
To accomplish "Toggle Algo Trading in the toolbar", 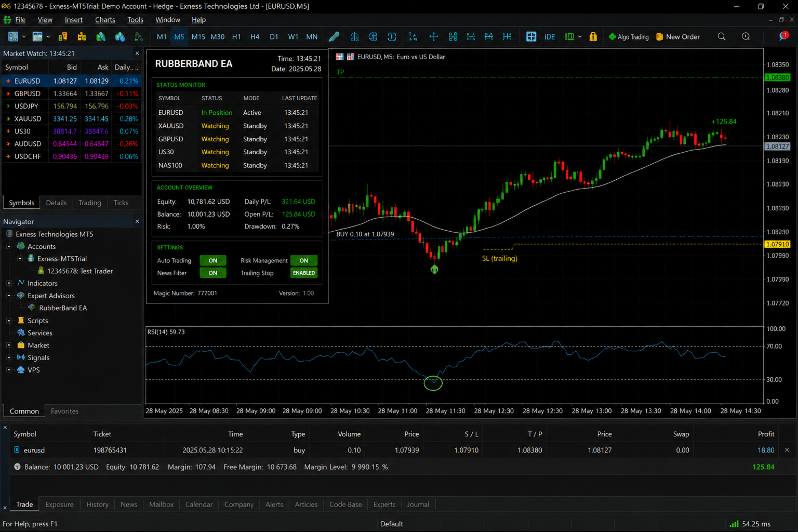I will click(x=629, y=37).
